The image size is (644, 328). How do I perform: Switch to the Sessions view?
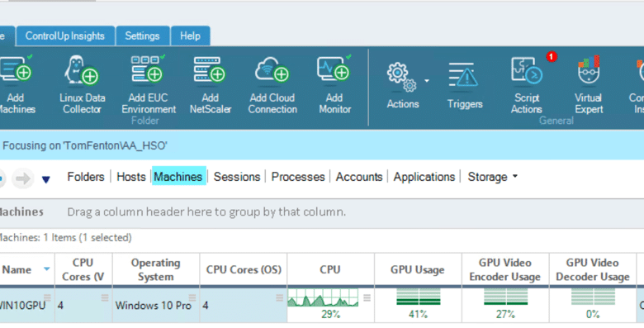(x=237, y=177)
